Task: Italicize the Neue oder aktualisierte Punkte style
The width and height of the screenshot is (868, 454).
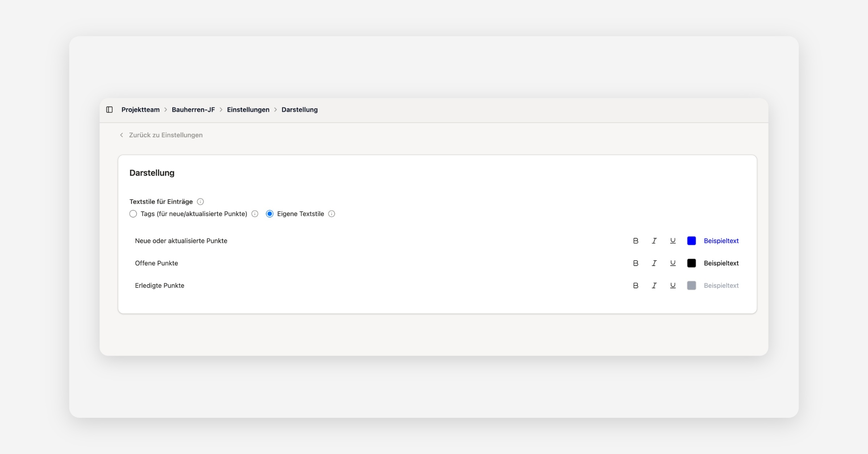Action: pos(654,241)
